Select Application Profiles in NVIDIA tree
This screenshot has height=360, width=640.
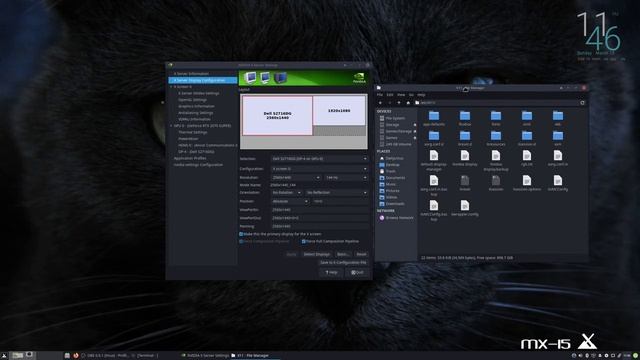point(190,158)
